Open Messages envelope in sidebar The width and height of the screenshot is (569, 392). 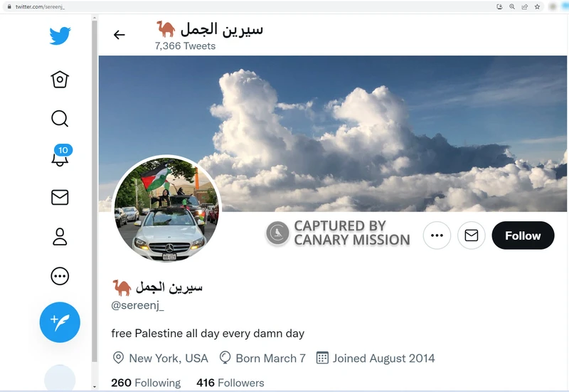click(60, 198)
